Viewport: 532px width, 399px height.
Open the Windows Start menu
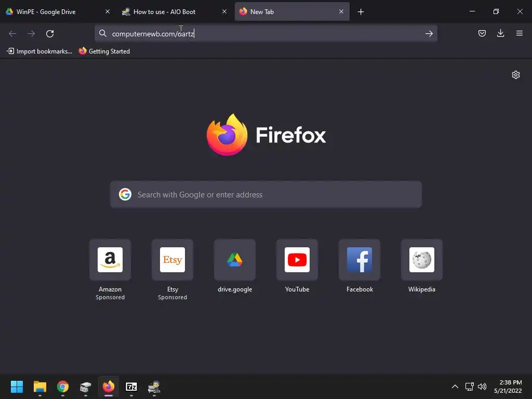[17, 387]
